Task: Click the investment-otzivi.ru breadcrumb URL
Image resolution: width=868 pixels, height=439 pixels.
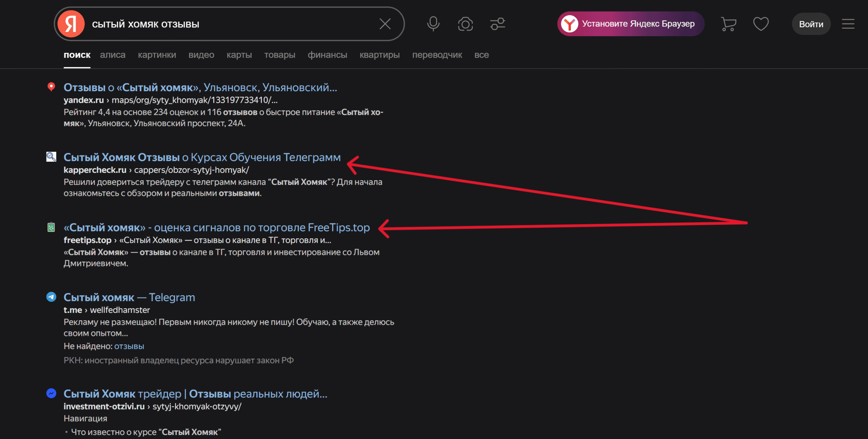Action: click(x=153, y=406)
